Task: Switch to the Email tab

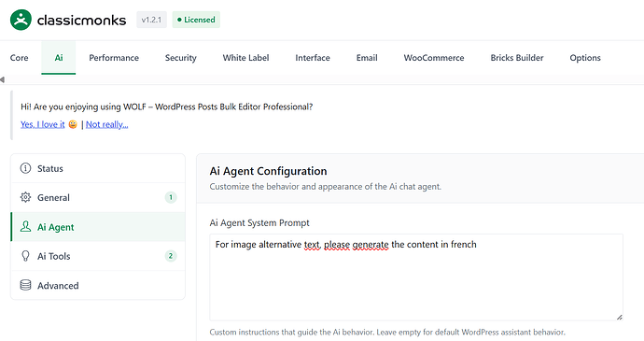Action: 367,58
